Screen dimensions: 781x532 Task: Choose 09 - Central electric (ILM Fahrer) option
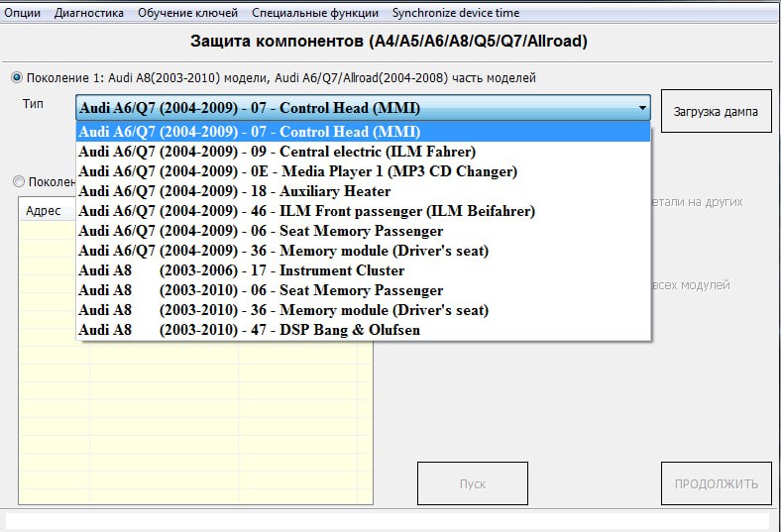coord(363,152)
